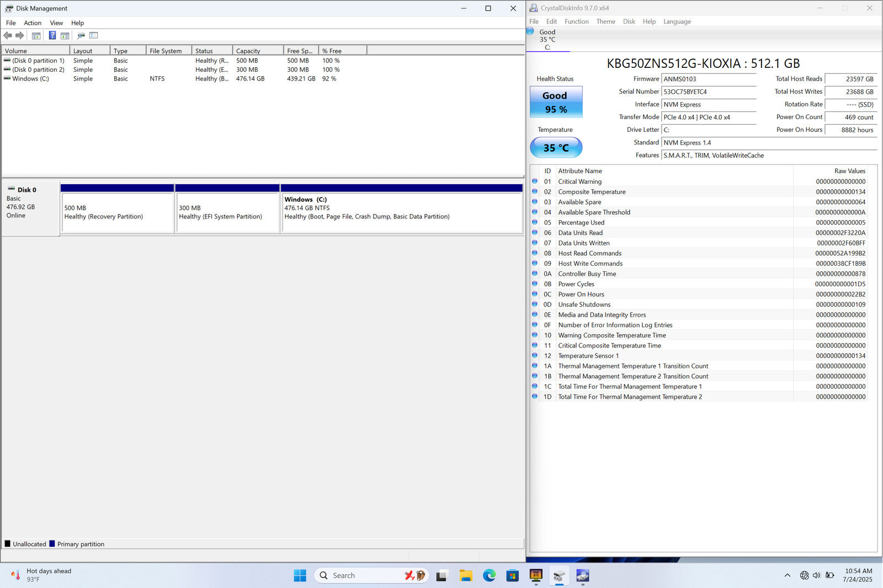Show hidden system tray icons chevron

coord(787,575)
